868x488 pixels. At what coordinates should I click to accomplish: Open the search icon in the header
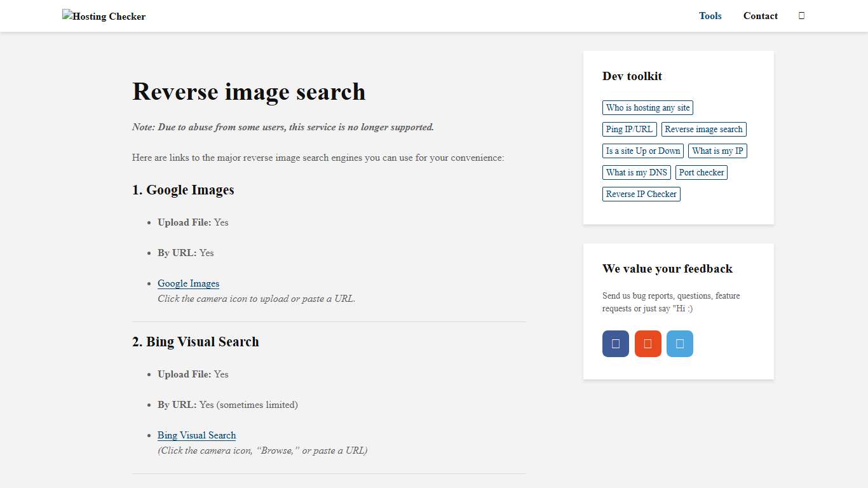click(x=801, y=15)
